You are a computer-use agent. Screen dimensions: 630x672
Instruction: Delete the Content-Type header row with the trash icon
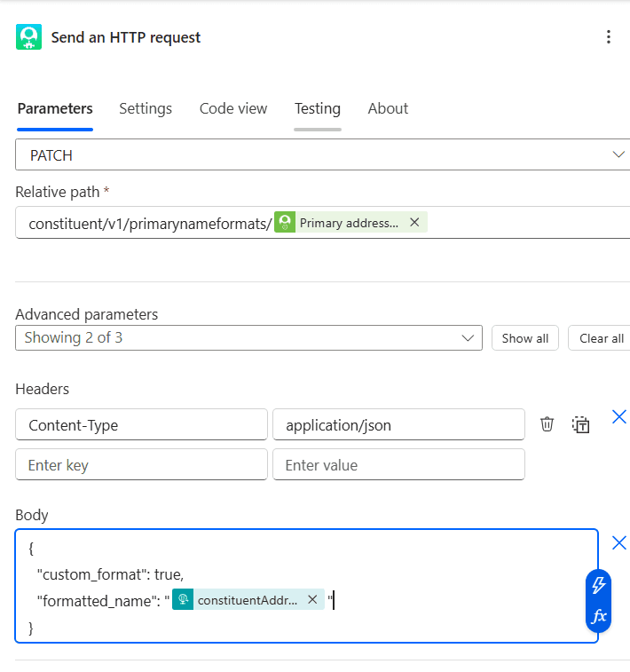point(547,424)
